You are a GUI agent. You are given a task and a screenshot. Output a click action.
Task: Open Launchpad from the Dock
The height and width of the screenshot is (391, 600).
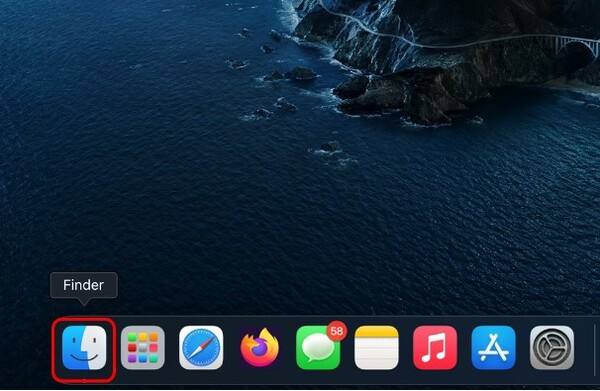[143, 348]
